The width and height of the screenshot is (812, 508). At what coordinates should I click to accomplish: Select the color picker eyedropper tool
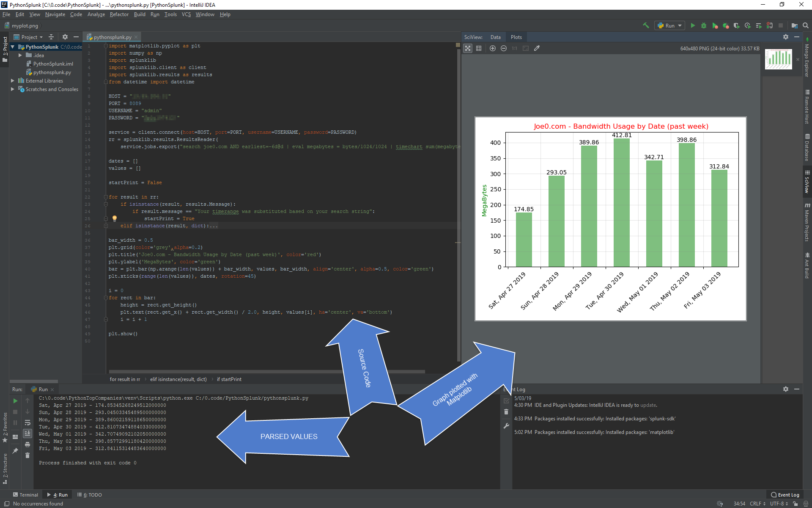point(537,48)
